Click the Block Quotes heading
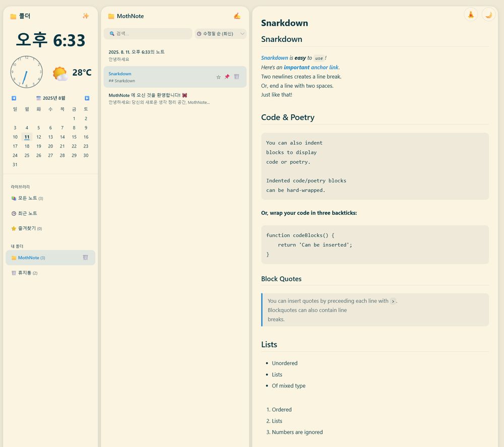The height and width of the screenshot is (447, 504). (281, 279)
